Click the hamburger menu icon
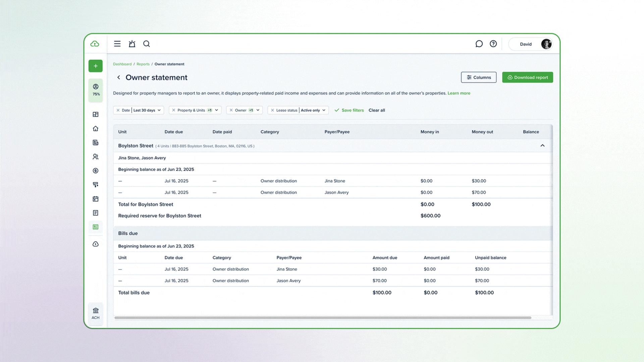Screen dimensions: 644x362 pyautogui.click(x=117, y=44)
